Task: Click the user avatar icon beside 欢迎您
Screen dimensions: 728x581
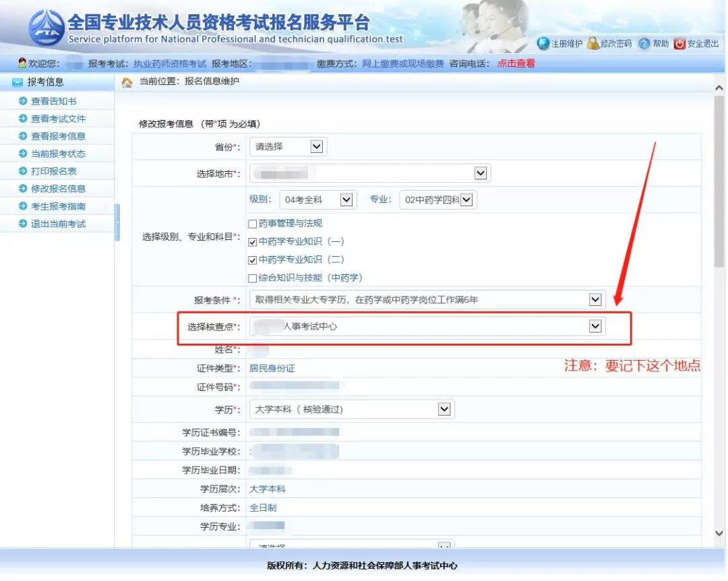Action: coord(22,63)
